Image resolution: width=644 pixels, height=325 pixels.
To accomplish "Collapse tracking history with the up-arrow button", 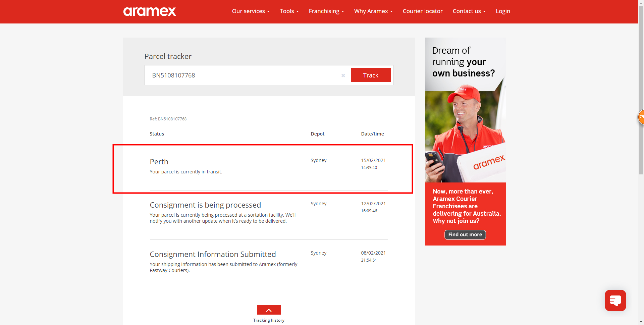I will (269, 310).
